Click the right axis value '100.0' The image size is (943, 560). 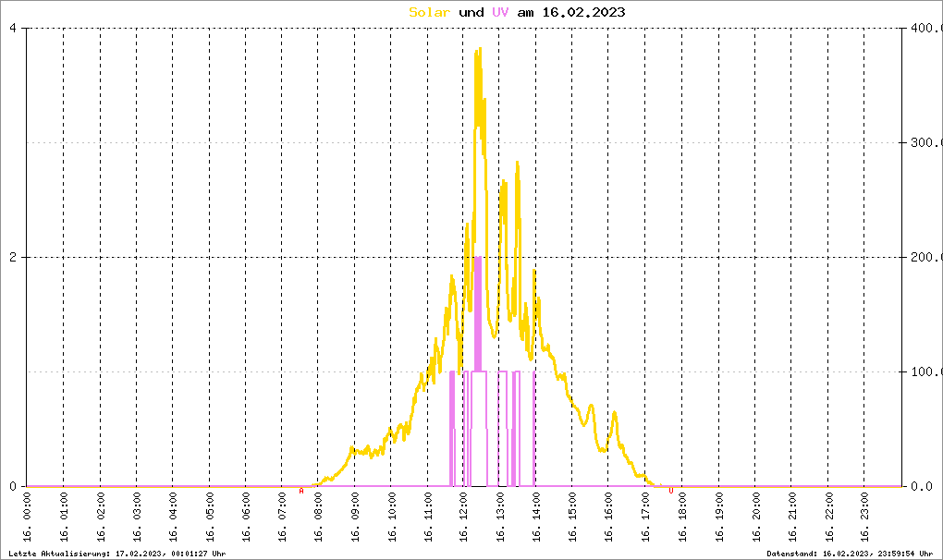coord(923,371)
